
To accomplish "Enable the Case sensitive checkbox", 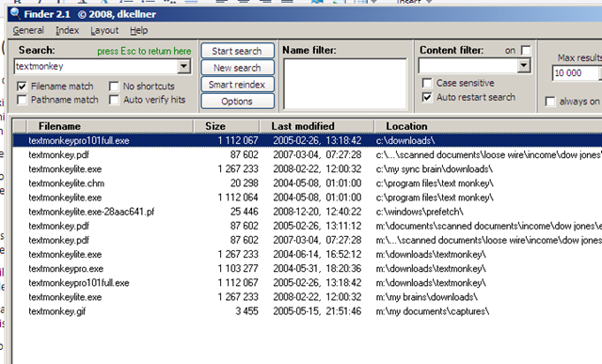I will (x=426, y=83).
